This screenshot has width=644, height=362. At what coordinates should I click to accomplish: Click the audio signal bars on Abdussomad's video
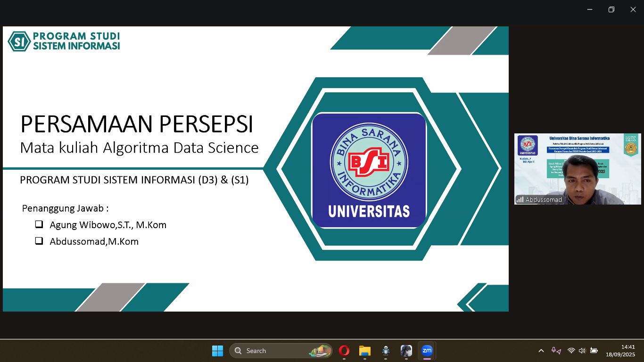520,199
